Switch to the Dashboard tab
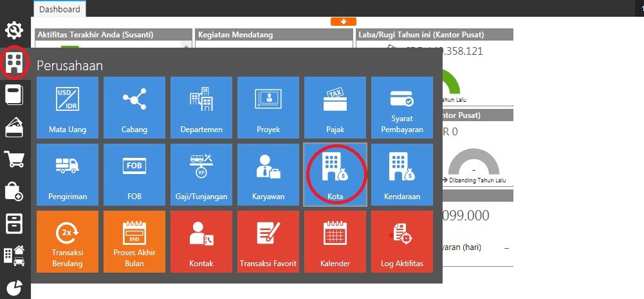The width and height of the screenshot is (644, 299). coord(60,9)
